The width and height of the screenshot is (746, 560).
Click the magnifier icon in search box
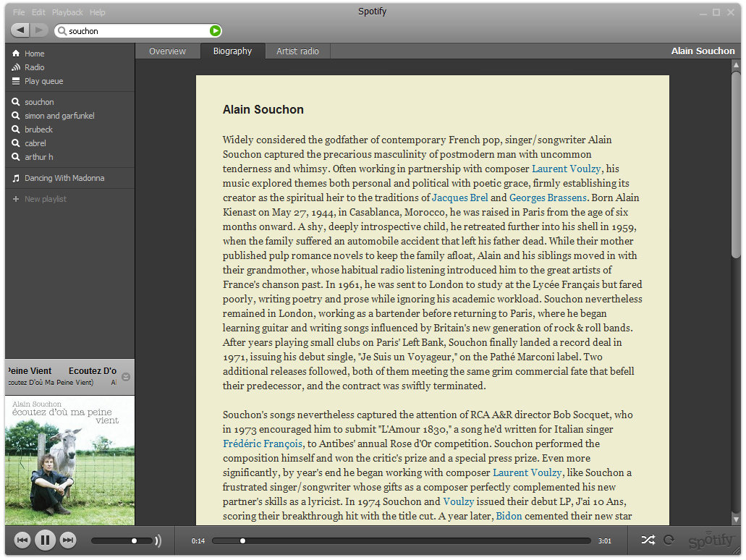coord(62,31)
